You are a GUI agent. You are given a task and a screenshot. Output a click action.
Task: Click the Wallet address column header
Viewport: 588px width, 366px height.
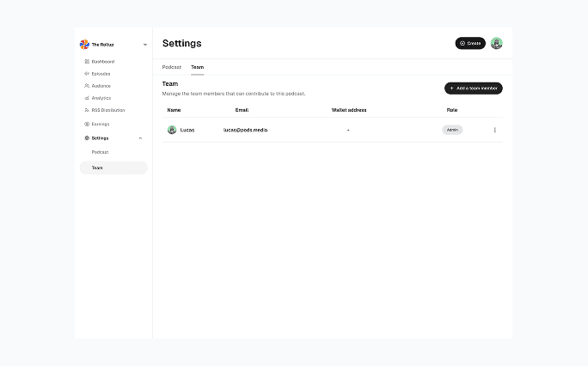(349, 110)
